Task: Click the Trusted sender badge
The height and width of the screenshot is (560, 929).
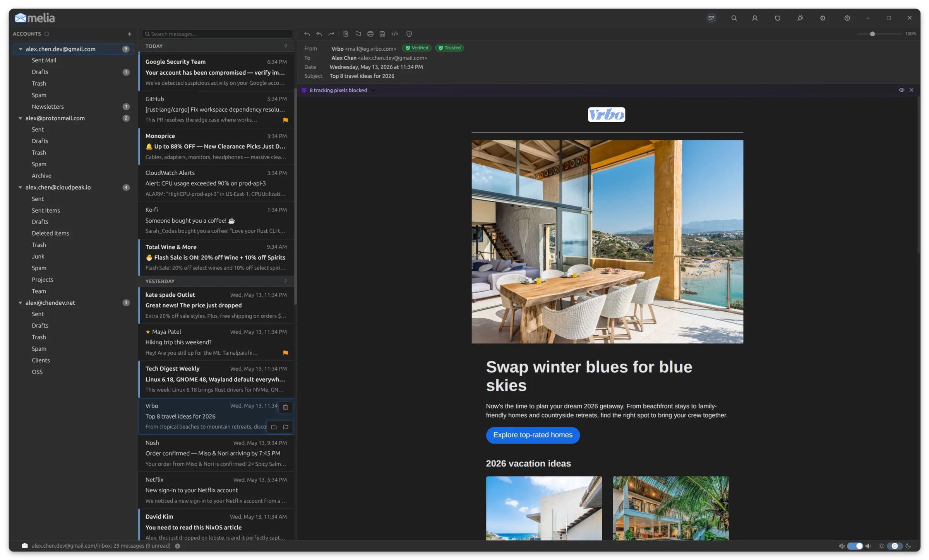Action: coord(449,48)
